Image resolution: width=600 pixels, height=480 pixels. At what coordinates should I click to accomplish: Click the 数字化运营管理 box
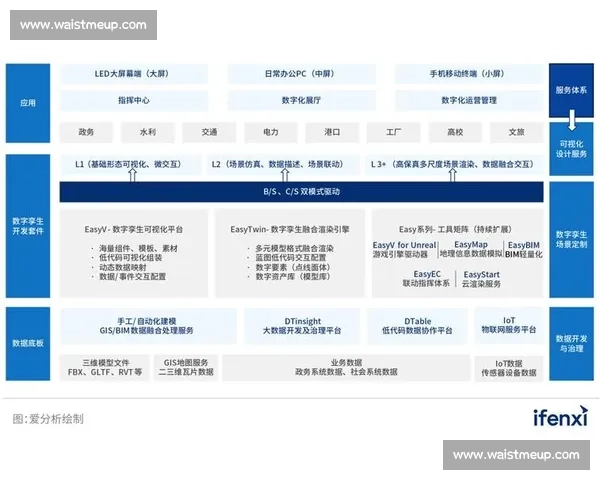tap(469, 101)
